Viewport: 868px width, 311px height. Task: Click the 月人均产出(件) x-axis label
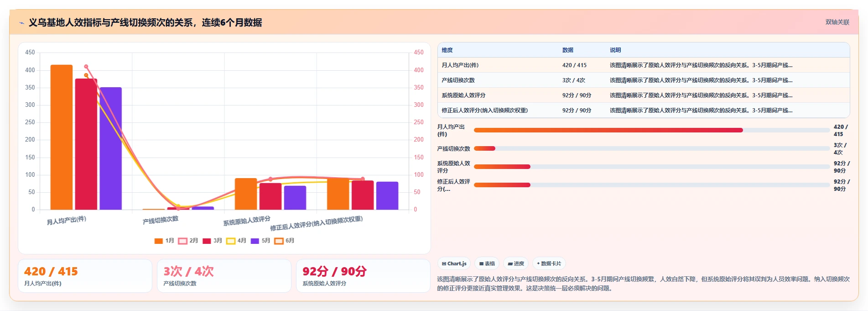coord(67,220)
